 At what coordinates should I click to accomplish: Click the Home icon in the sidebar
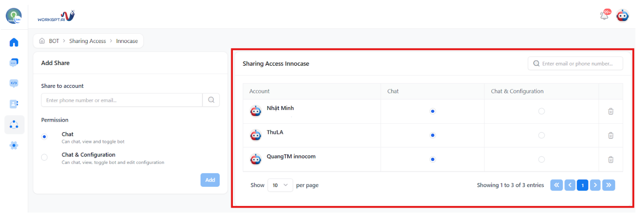14,43
